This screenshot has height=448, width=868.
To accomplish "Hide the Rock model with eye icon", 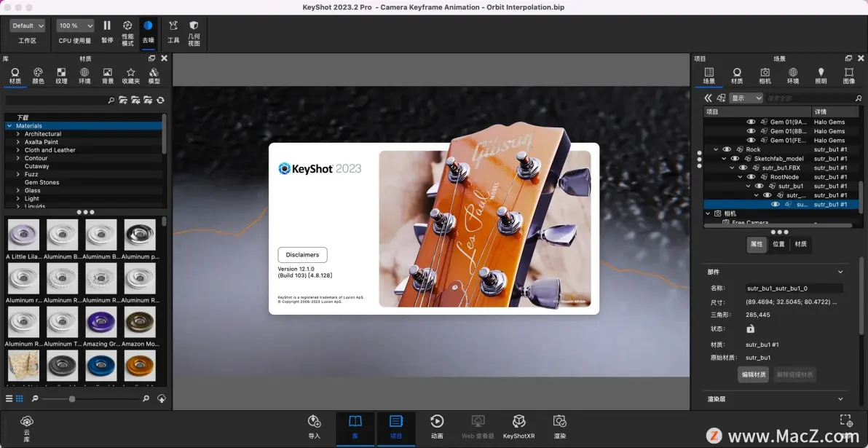I will tap(727, 149).
